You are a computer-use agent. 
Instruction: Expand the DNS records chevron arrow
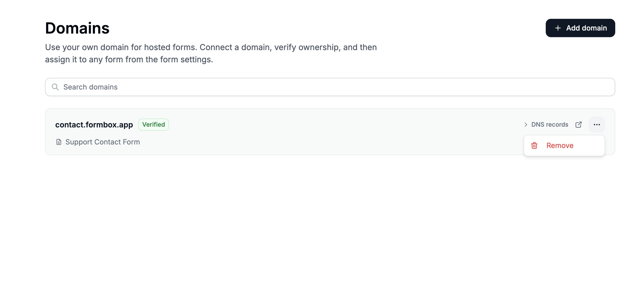526,125
